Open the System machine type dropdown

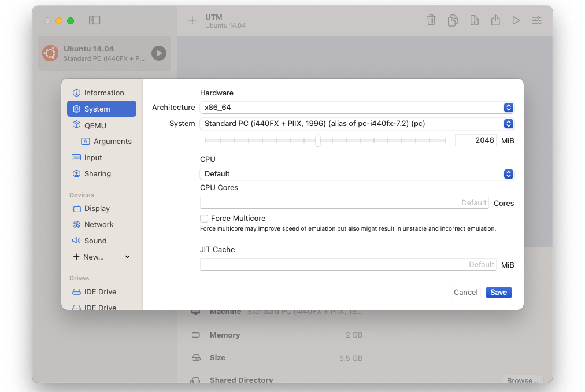[x=356, y=124]
